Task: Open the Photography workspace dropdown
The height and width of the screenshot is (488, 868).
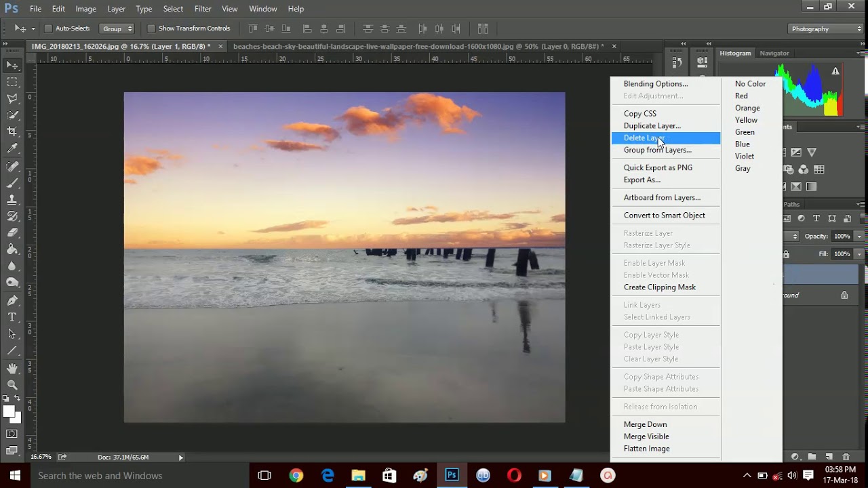Action: point(826,28)
